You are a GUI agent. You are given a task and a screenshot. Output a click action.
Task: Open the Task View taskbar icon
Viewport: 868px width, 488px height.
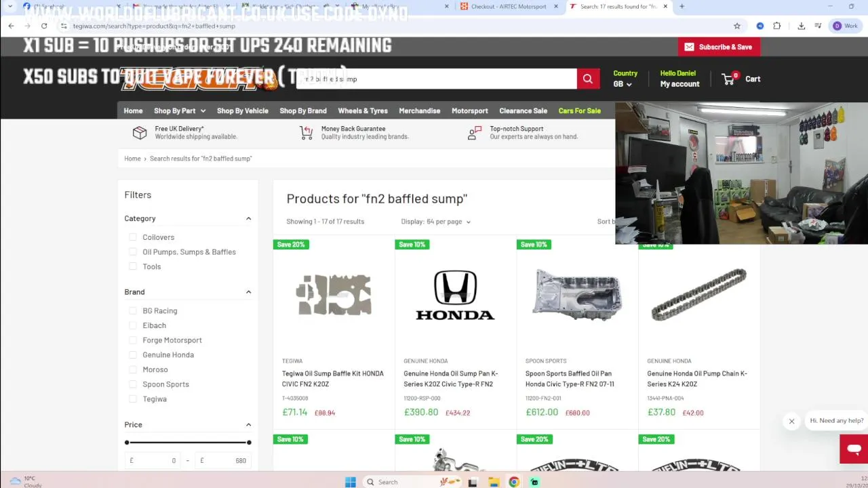pyautogui.click(x=473, y=482)
